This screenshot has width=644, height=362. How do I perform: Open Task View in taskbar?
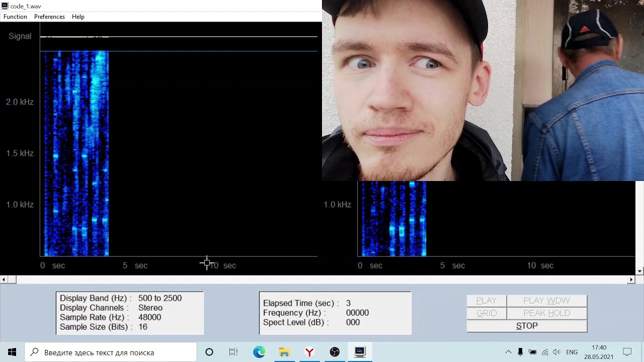[233, 352]
